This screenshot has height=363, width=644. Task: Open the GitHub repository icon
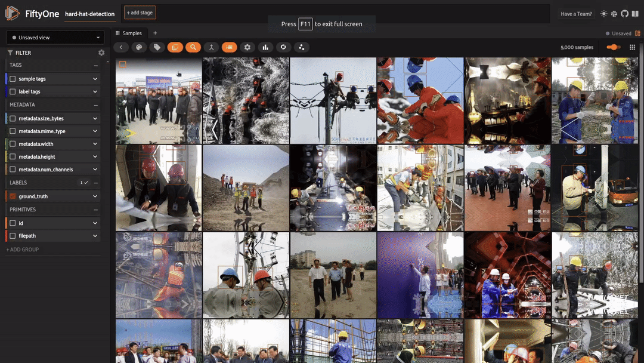[624, 14]
